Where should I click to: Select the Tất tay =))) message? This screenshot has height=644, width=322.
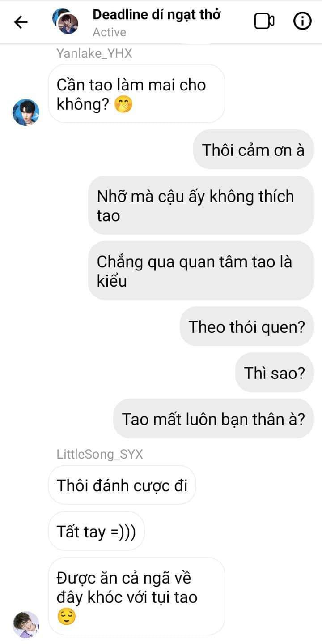[x=96, y=531]
